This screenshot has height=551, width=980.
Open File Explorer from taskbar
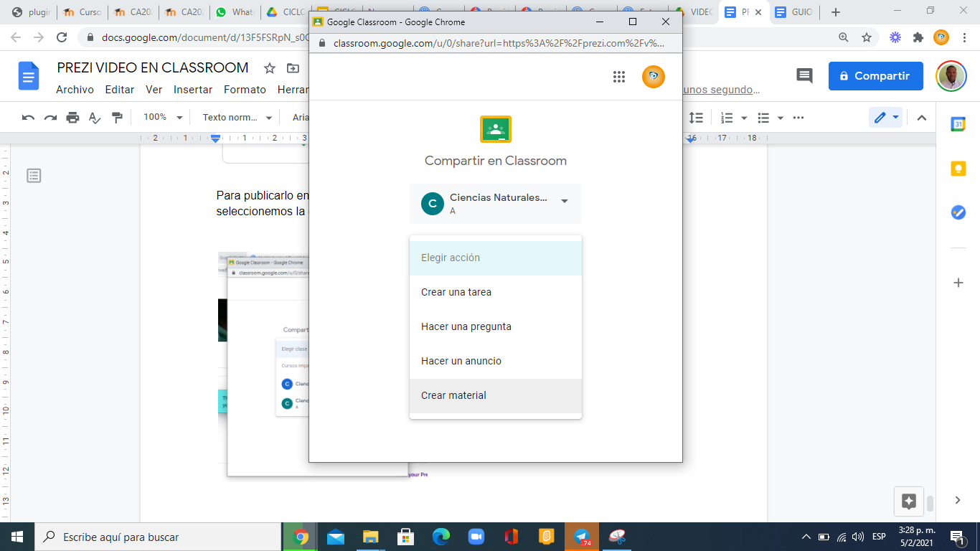(x=371, y=537)
